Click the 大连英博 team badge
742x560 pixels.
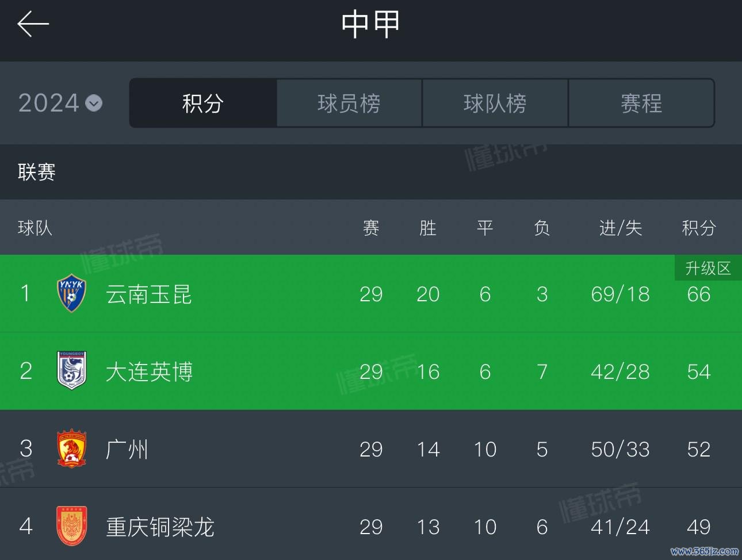click(x=71, y=371)
